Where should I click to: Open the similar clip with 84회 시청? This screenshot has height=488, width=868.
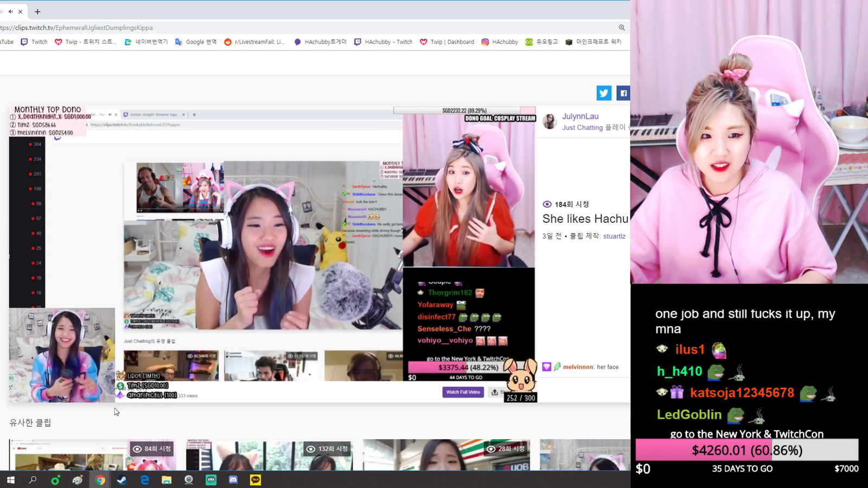tap(93, 454)
